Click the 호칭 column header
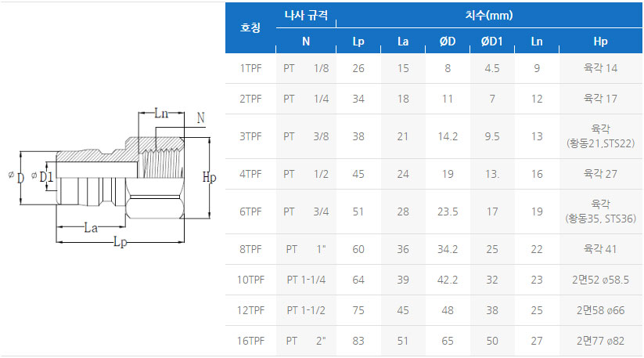Viewport: 644px width, 358px height. (250, 28)
